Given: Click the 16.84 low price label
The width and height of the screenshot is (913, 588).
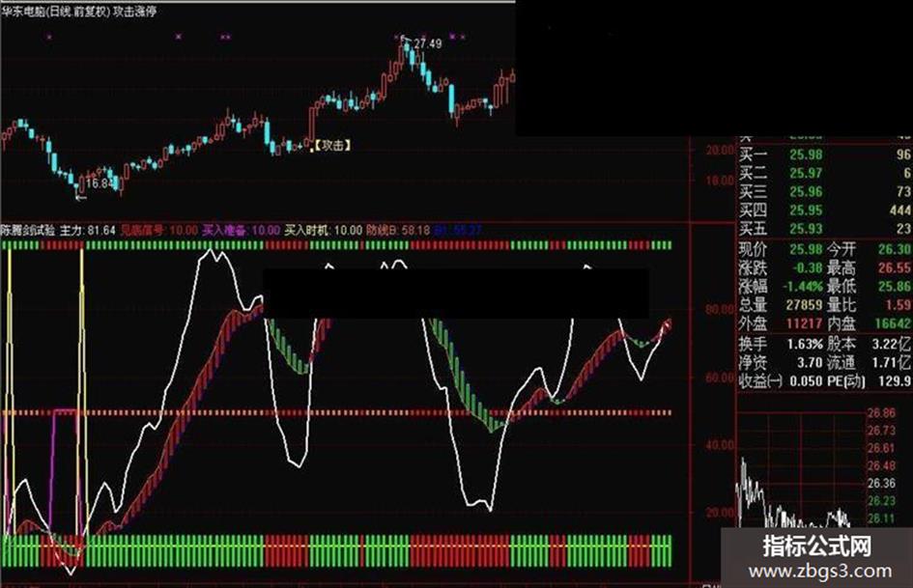Looking at the screenshot, I should click(x=99, y=183).
